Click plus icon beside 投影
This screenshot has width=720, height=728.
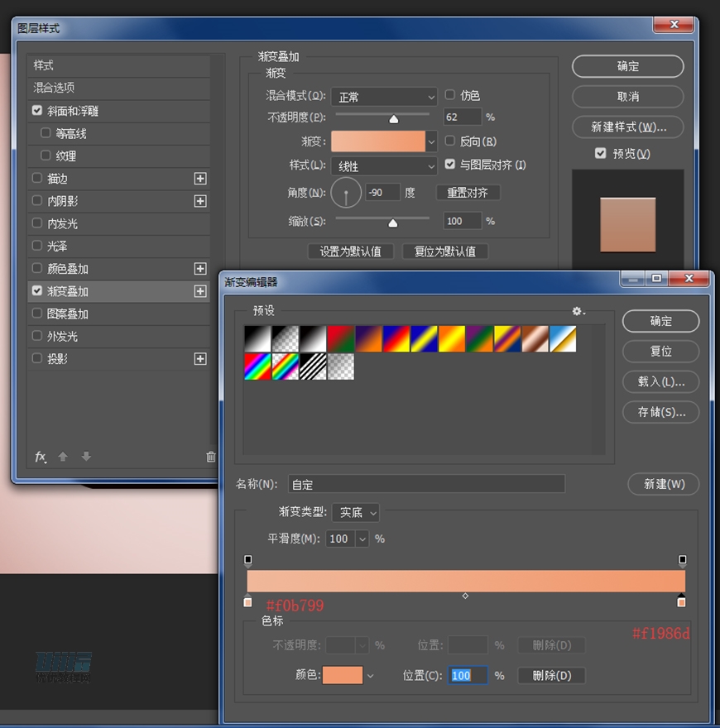[x=199, y=359]
